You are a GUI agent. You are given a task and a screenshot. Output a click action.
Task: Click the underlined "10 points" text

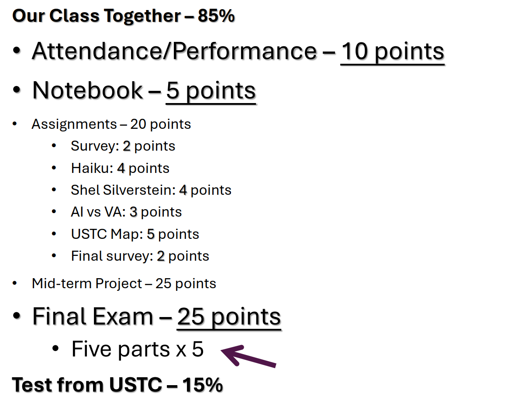click(392, 52)
